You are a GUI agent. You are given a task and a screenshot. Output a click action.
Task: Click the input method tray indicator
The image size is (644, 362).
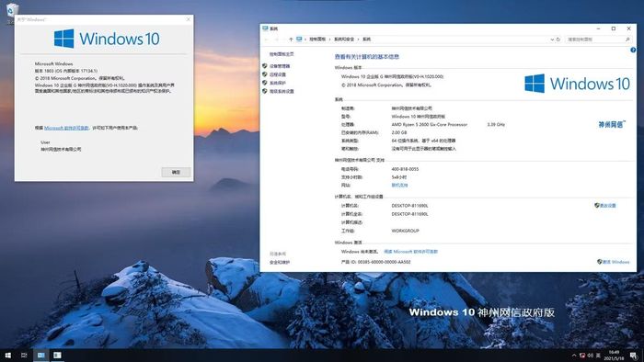click(598, 355)
